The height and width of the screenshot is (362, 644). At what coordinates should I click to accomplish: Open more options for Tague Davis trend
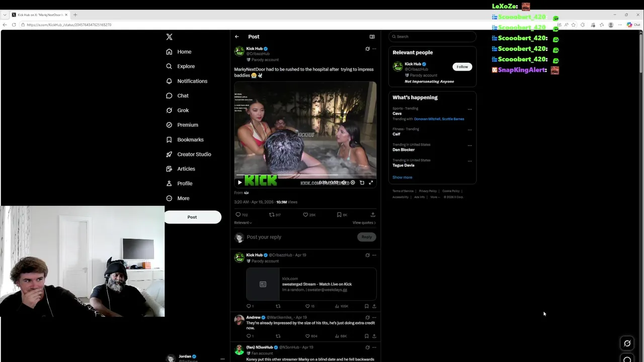point(469,161)
